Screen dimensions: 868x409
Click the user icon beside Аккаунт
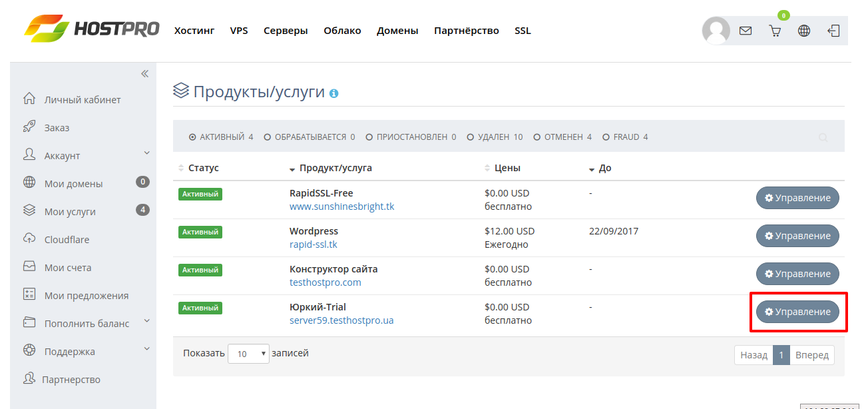pos(29,155)
